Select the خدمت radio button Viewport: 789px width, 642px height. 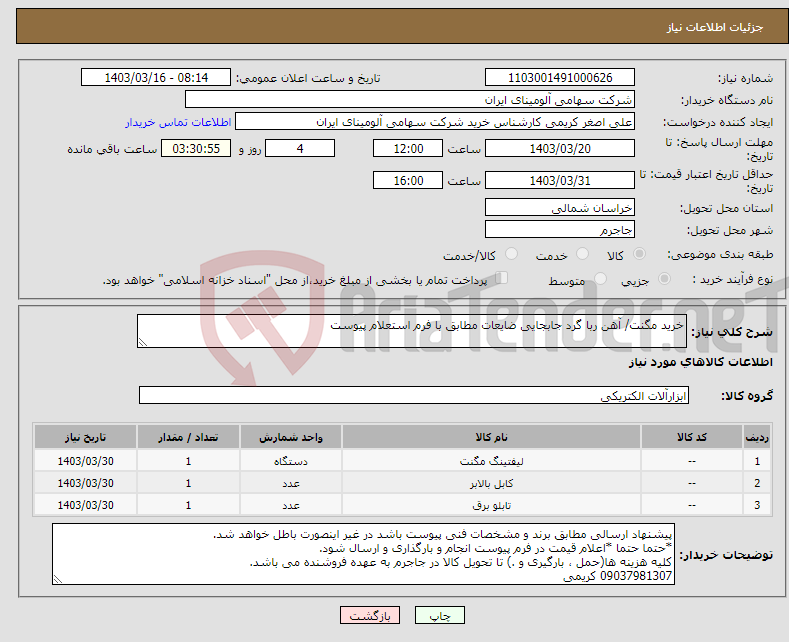582,254
